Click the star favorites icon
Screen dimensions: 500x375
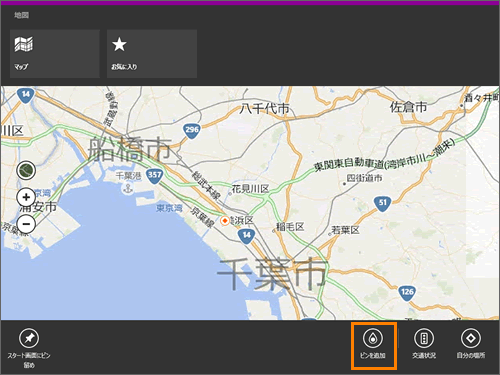click(119, 44)
